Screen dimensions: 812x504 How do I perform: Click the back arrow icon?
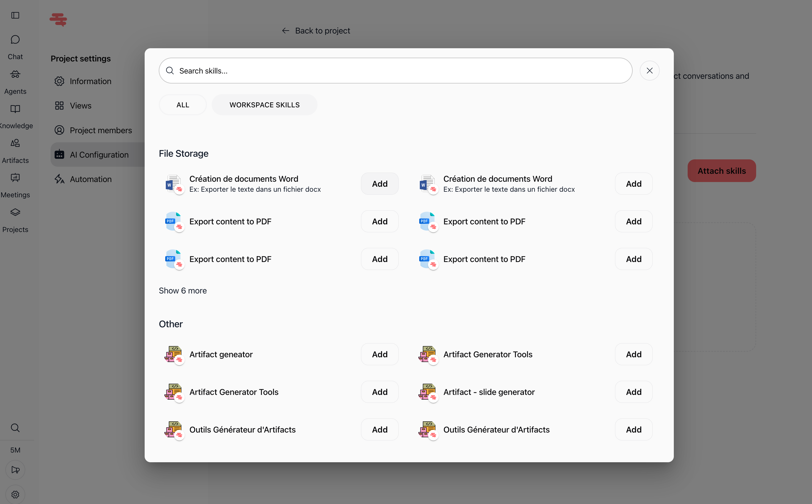point(285,31)
